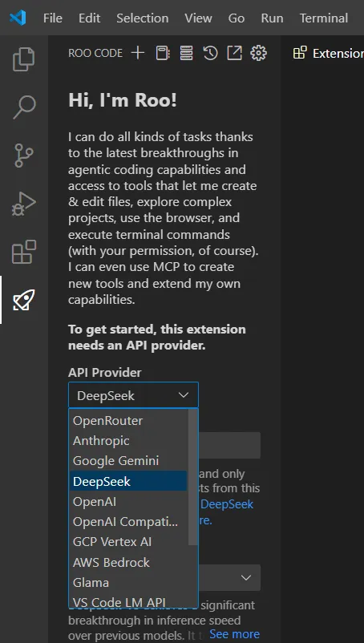Open Roo Code settings gear
This screenshot has height=643, width=364.
[258, 53]
